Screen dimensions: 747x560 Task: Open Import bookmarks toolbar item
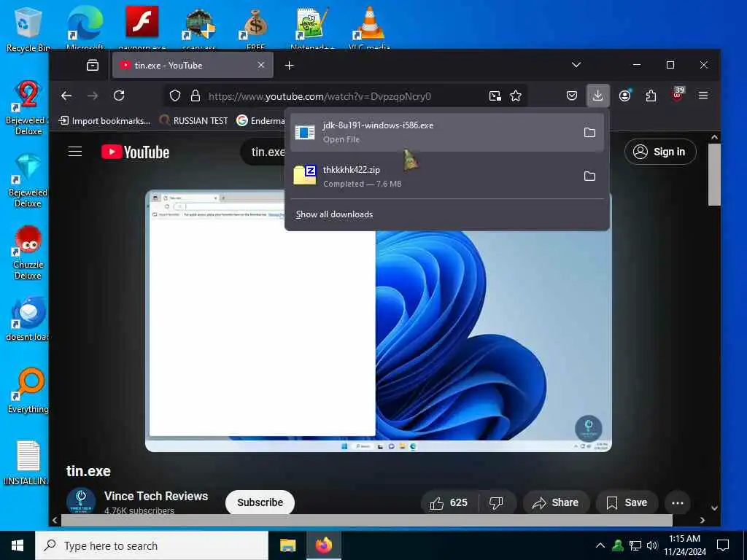pyautogui.click(x=104, y=120)
